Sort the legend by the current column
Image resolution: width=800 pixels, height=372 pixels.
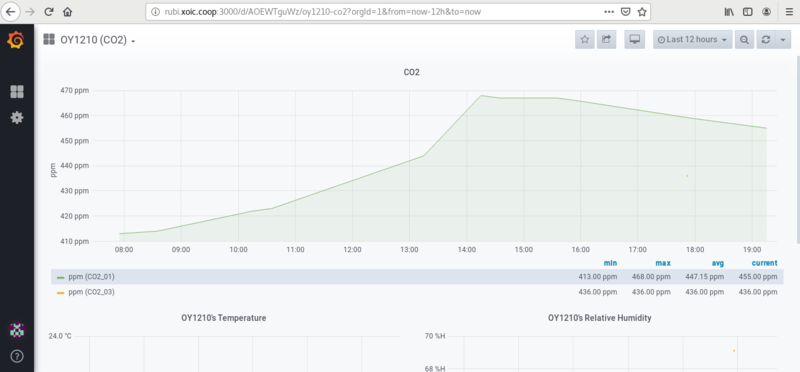pos(764,263)
